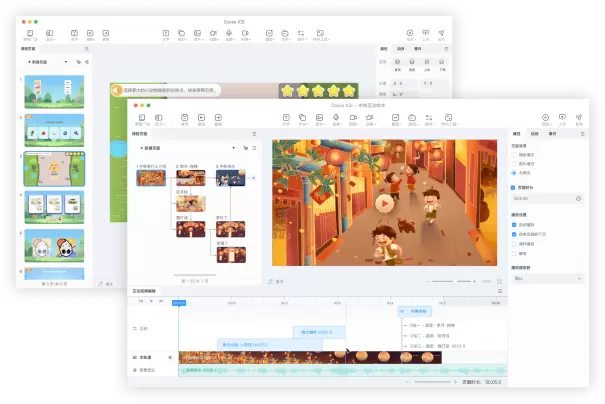This screenshot has height=404, width=605.
Task: Select the first page thumbnail in back window
Action: 54,92
